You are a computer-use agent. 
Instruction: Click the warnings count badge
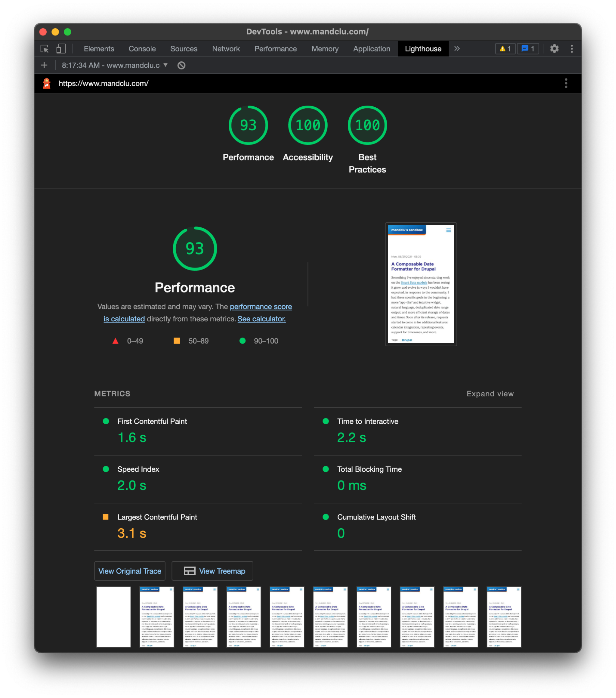(x=505, y=49)
